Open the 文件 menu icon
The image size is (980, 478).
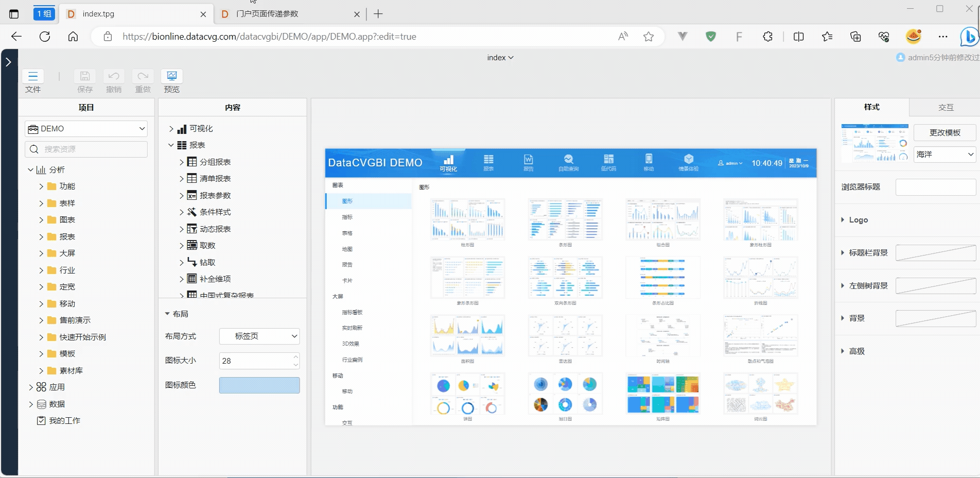click(x=33, y=77)
